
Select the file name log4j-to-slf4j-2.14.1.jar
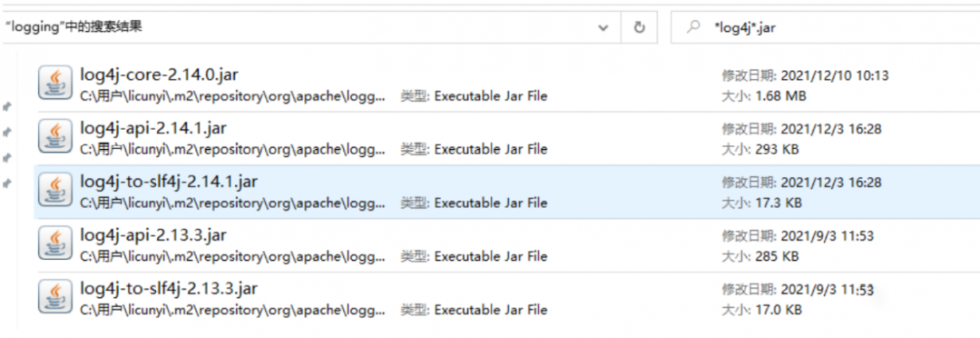tap(169, 182)
